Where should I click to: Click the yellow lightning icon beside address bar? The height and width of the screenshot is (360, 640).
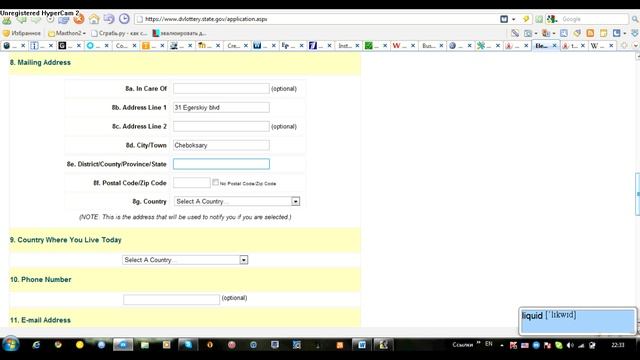(x=526, y=19)
